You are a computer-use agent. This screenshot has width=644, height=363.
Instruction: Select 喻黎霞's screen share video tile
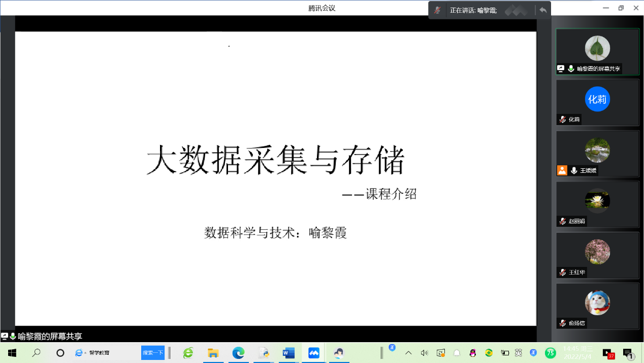[x=597, y=51]
